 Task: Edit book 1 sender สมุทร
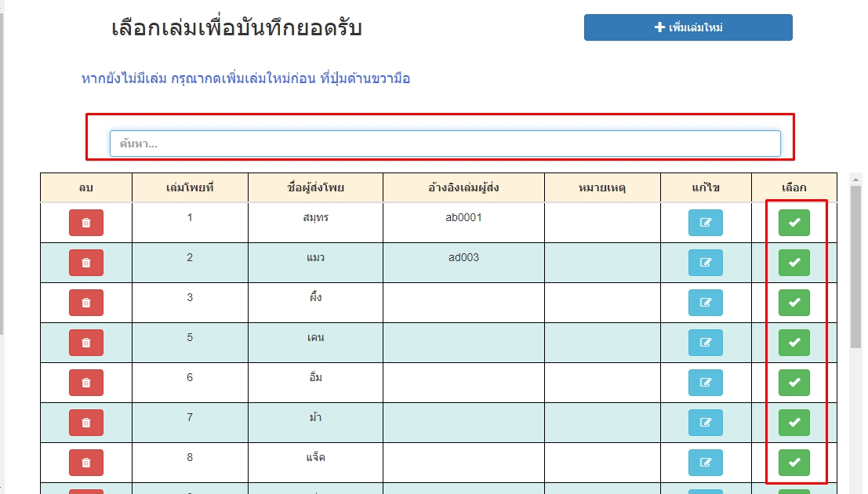coord(705,223)
